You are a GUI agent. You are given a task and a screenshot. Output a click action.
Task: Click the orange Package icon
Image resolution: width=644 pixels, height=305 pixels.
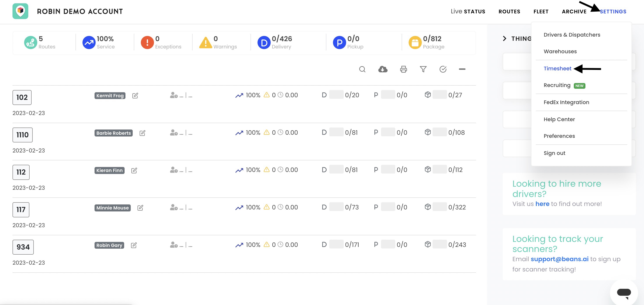click(415, 43)
